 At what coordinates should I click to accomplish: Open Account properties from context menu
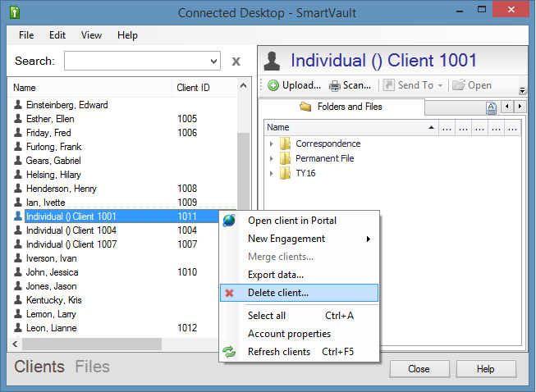(x=299, y=334)
